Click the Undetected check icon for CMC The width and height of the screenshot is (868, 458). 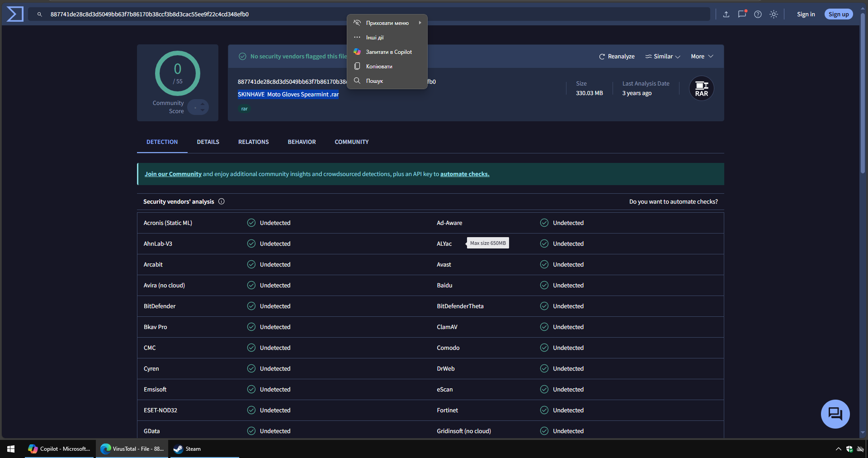[251, 348]
